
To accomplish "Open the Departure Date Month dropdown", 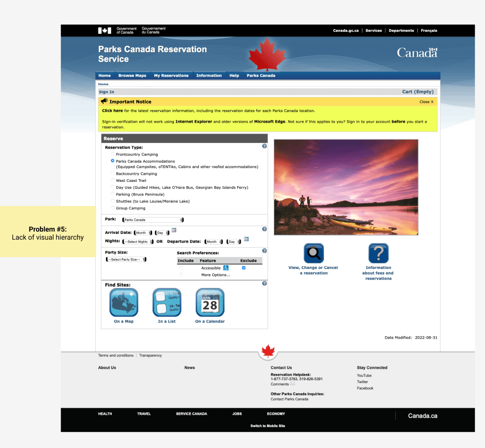I will click(214, 242).
